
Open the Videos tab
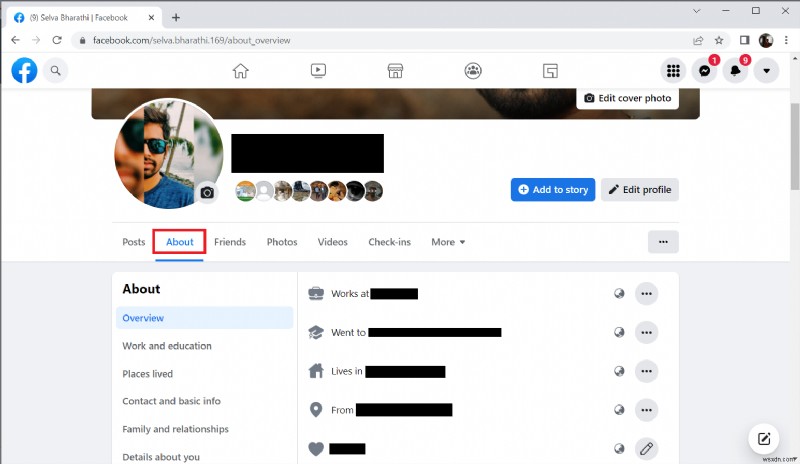click(332, 242)
